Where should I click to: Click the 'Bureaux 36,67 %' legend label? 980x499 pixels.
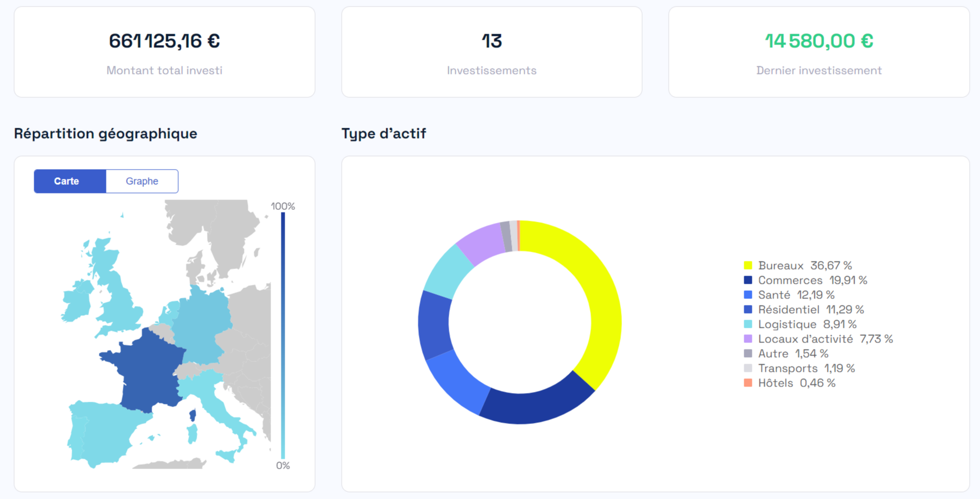point(805,265)
